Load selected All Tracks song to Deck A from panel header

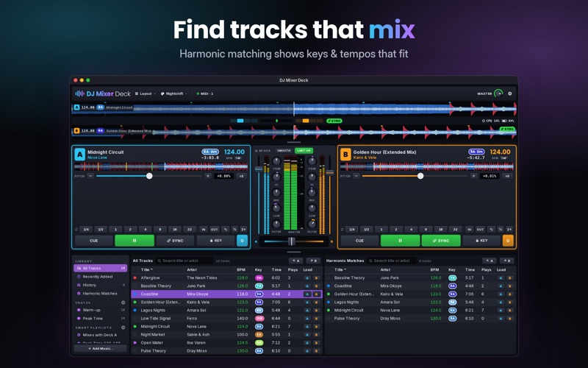coord(296,261)
